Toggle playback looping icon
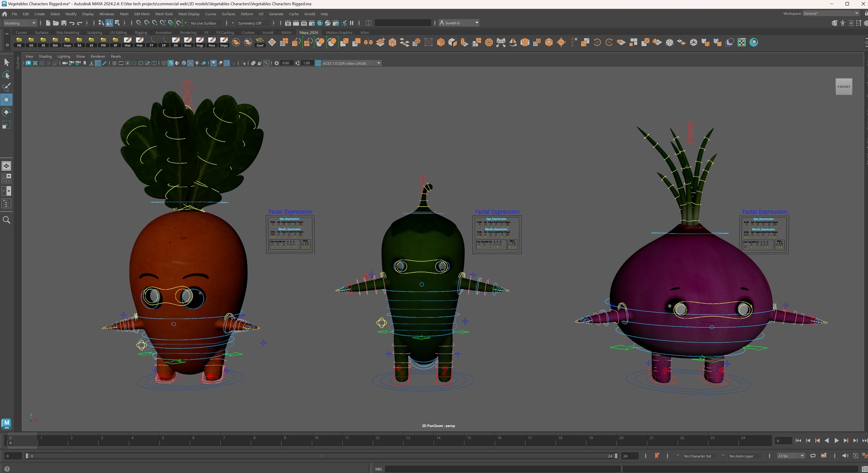868x473 pixels. (813, 456)
